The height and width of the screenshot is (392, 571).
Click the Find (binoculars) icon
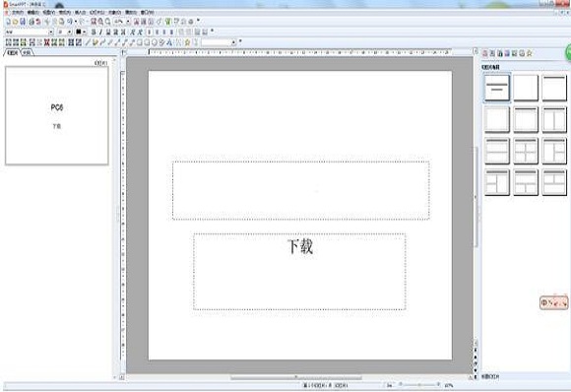pyautogui.click(x=94, y=22)
